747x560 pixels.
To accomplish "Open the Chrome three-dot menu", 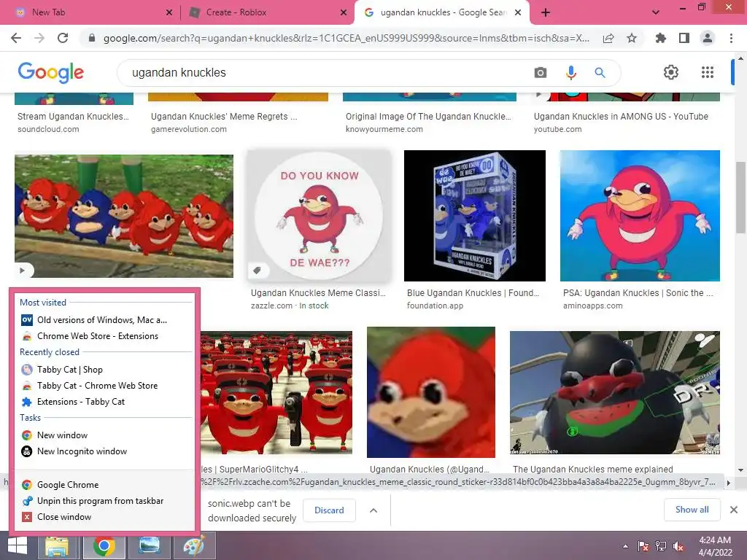I will tap(731, 38).
